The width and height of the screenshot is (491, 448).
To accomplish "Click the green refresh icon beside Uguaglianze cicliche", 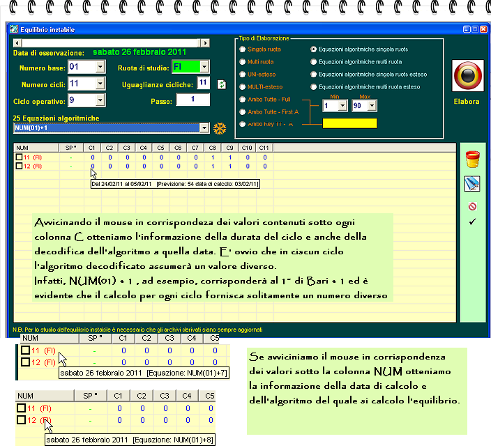I will click(222, 84).
